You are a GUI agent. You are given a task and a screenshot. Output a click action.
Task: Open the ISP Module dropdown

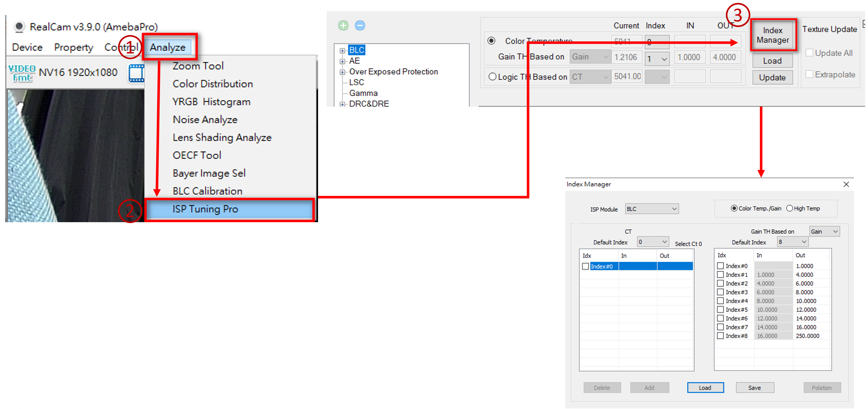click(x=652, y=209)
